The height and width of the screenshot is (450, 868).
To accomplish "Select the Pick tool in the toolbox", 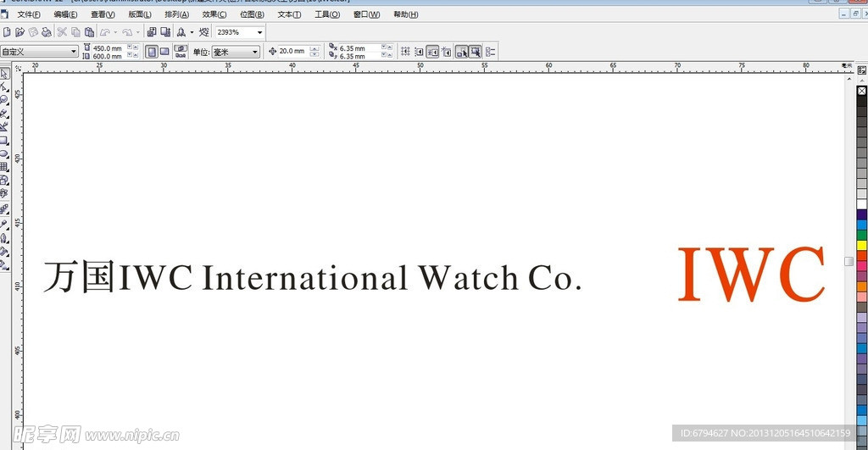I will (x=4, y=74).
